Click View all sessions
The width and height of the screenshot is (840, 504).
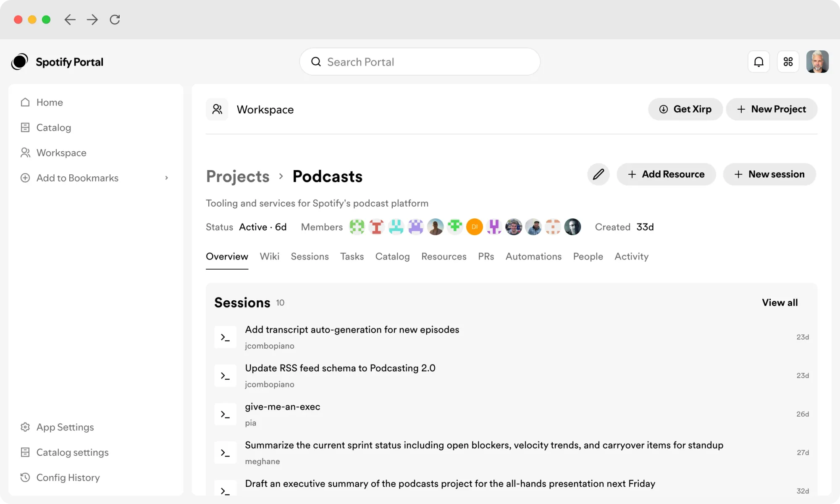780,302
